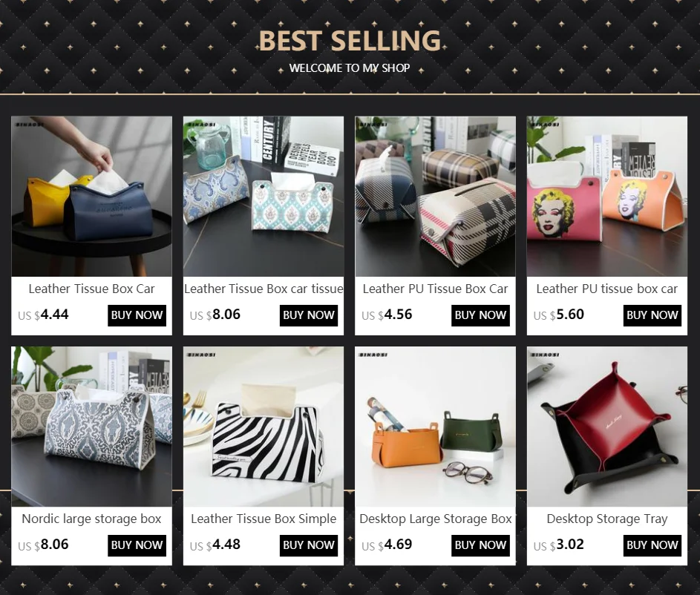700x595 pixels.
Task: Open the red leather storage tray image
Action: click(x=607, y=427)
